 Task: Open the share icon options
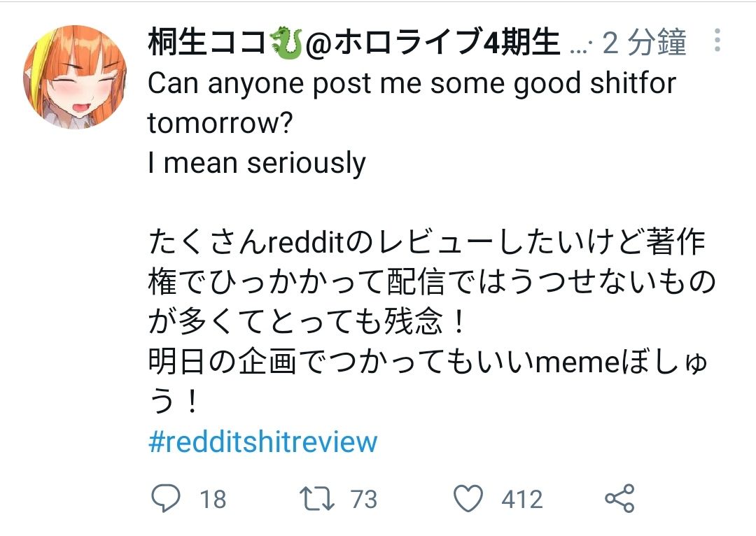click(x=619, y=498)
